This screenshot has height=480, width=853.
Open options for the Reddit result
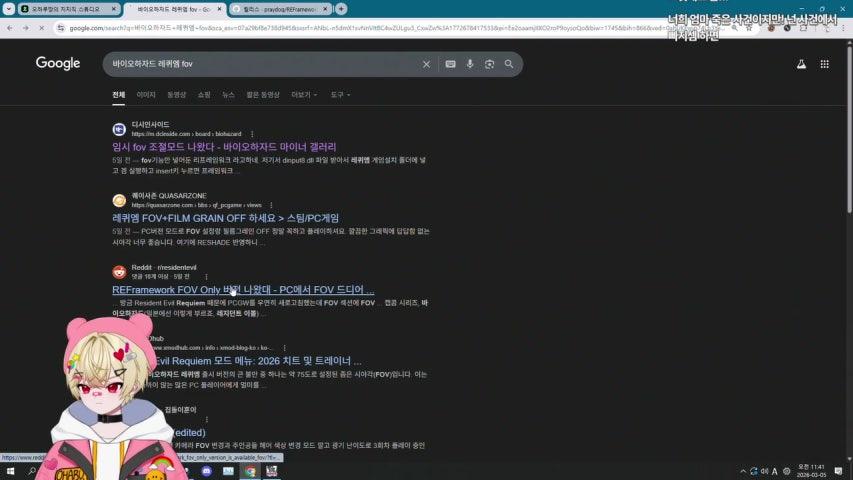point(206,276)
